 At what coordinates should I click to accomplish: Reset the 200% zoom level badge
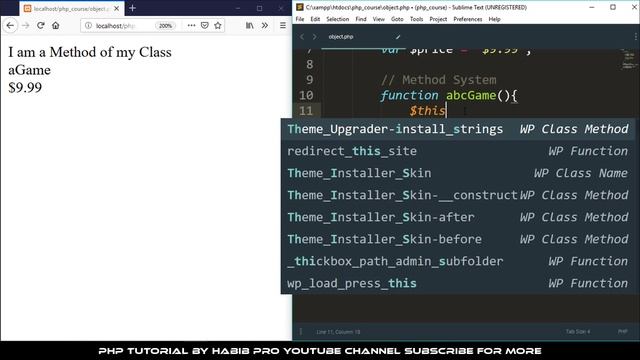pos(165,26)
